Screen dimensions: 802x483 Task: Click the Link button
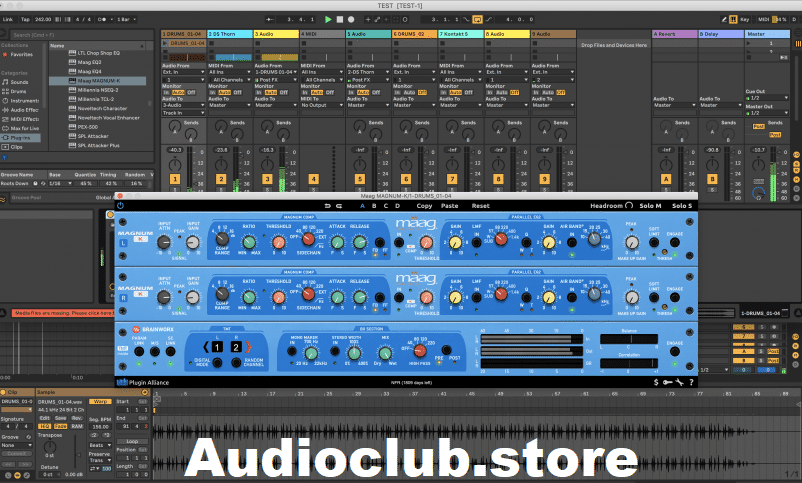tap(8, 19)
